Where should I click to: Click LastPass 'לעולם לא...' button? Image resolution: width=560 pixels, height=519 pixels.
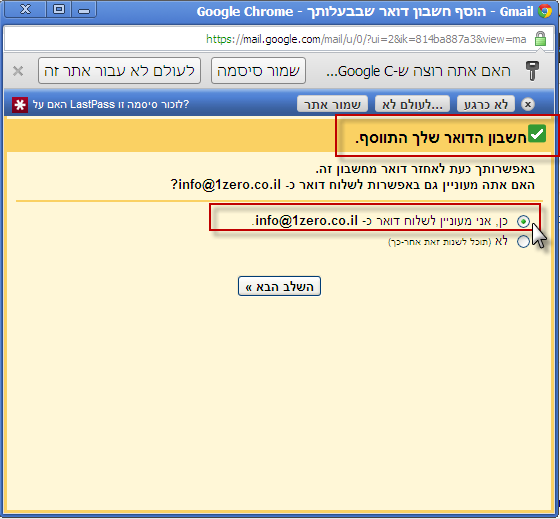(412, 104)
